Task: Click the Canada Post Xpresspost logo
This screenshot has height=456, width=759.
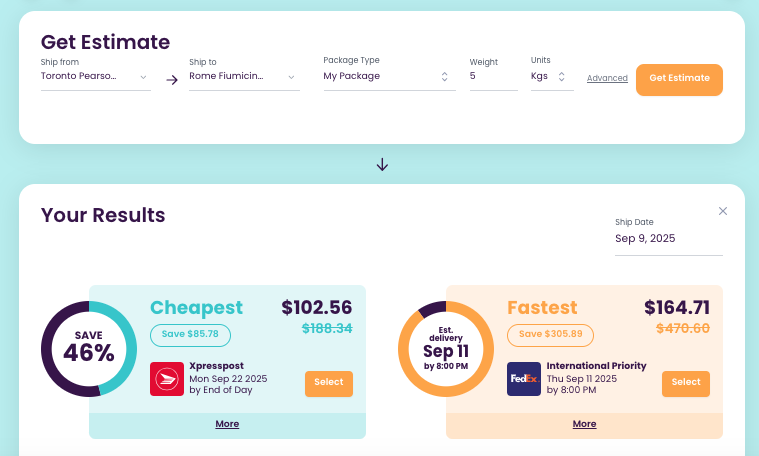Action: click(167, 379)
